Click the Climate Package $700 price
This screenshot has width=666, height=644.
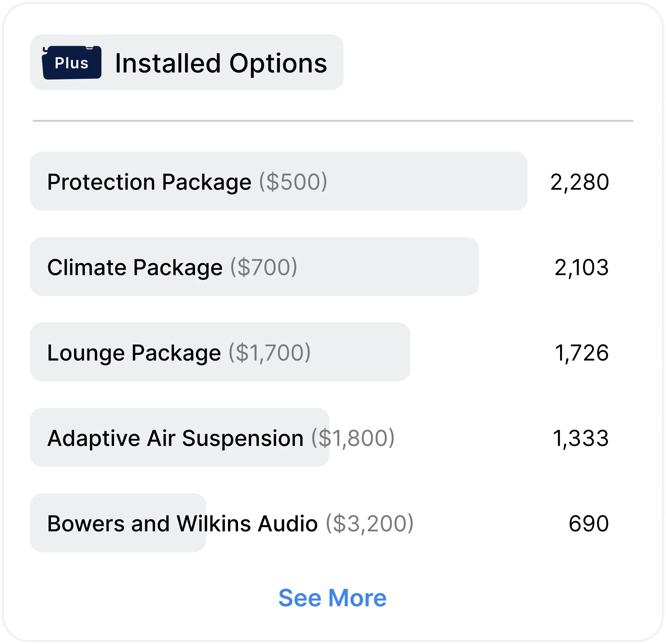264,267
